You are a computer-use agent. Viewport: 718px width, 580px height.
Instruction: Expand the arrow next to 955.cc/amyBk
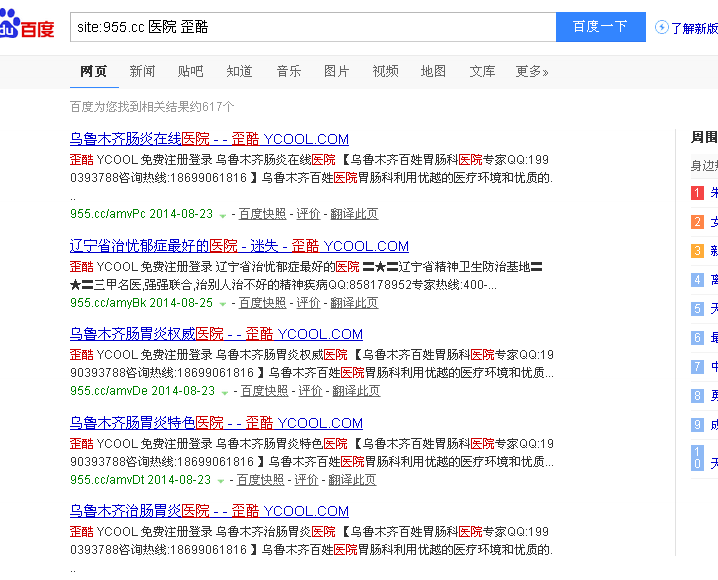click(x=223, y=304)
